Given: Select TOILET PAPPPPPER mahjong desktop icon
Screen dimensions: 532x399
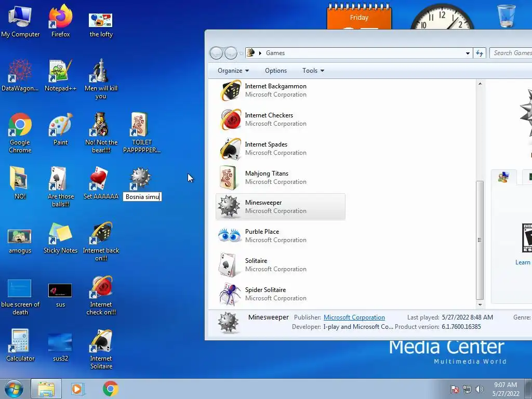Looking at the screenshot, I should tap(141, 133).
